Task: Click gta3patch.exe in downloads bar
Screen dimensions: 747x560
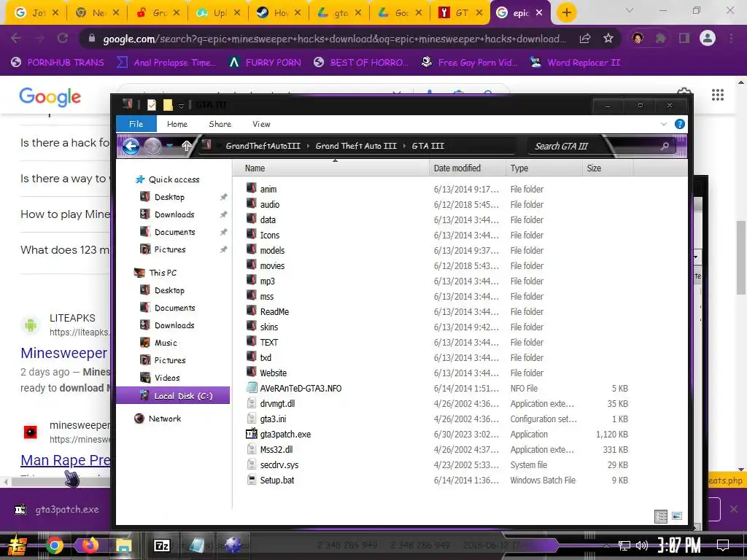Action: click(57, 510)
